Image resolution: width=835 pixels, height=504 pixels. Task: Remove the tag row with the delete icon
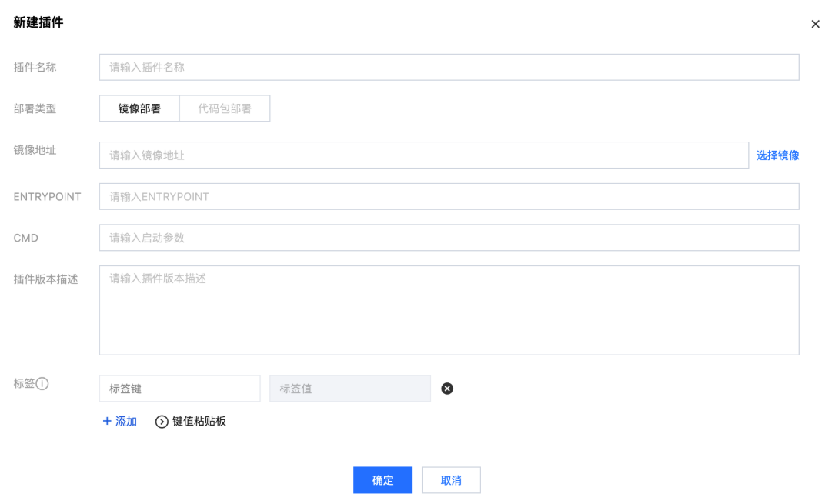[x=447, y=389]
